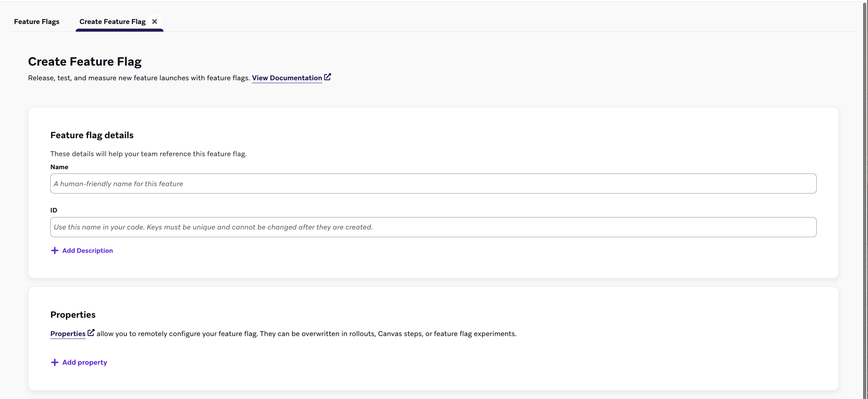Image resolution: width=868 pixels, height=399 pixels.
Task: Select the underlined Properties documentation link
Action: point(68,334)
